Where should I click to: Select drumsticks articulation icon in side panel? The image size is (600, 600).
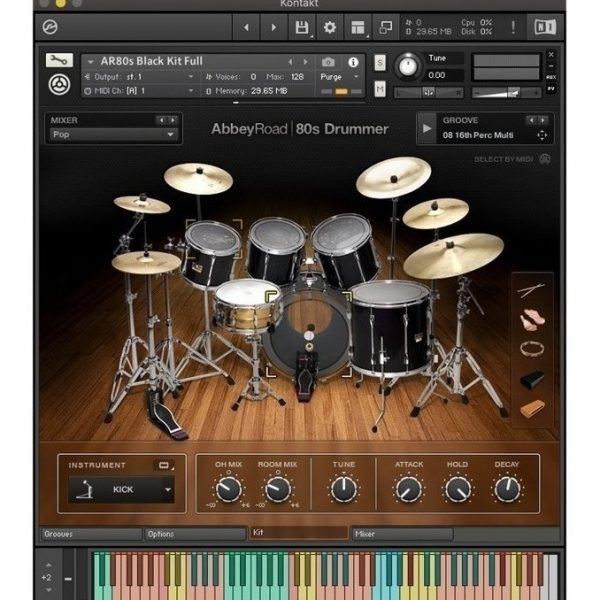pyautogui.click(x=531, y=290)
